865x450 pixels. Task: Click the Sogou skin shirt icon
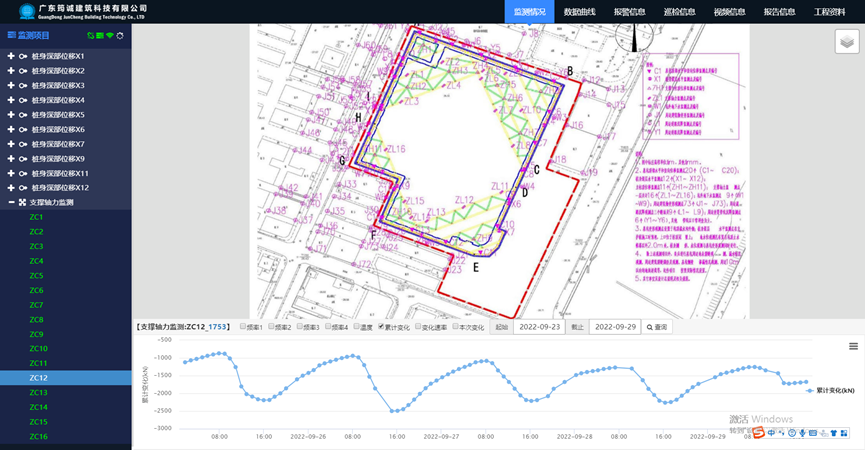point(834,433)
